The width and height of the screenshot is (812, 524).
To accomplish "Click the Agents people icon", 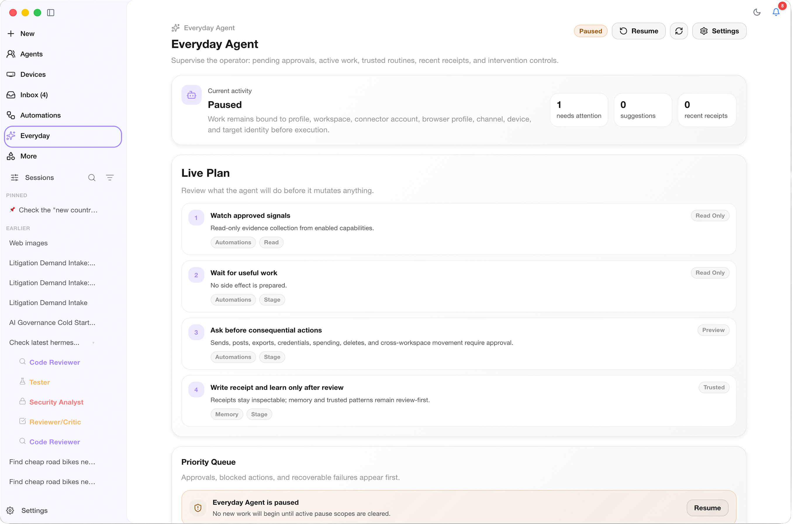I will [11, 54].
